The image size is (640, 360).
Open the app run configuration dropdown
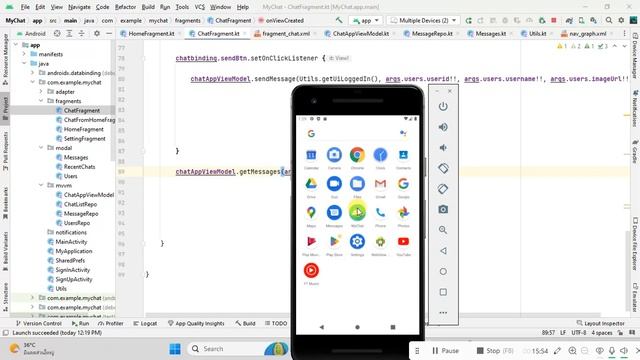[366, 20]
